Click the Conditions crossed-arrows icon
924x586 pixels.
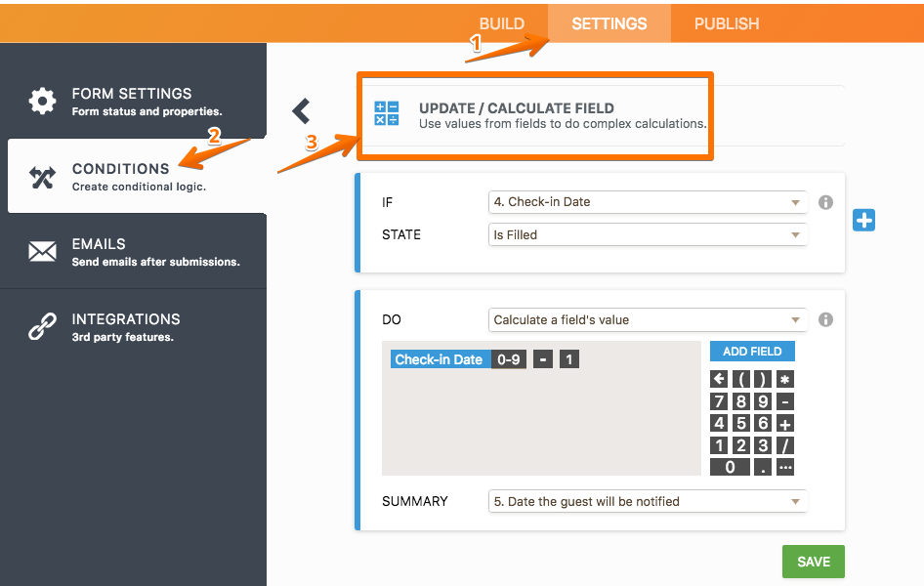(x=42, y=177)
